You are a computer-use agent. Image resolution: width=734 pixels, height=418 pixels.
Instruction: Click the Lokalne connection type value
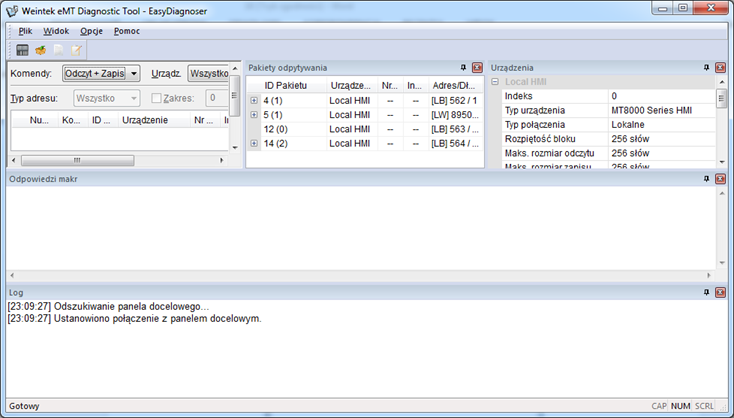click(628, 125)
